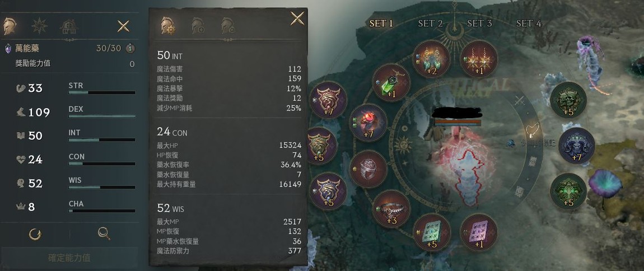
Task: Close the detailed stats panel
Action: click(x=297, y=18)
